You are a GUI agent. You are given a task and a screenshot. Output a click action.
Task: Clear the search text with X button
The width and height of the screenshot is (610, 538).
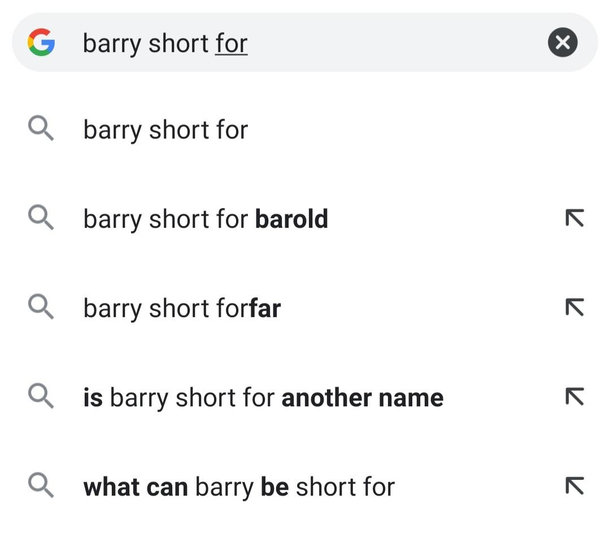pyautogui.click(x=563, y=43)
